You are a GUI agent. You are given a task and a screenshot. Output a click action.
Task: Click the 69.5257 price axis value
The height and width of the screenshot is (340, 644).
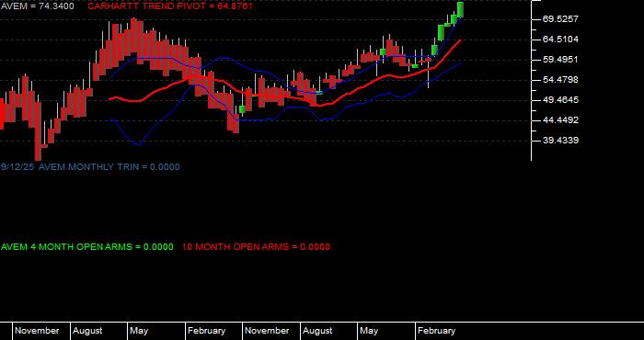560,19
